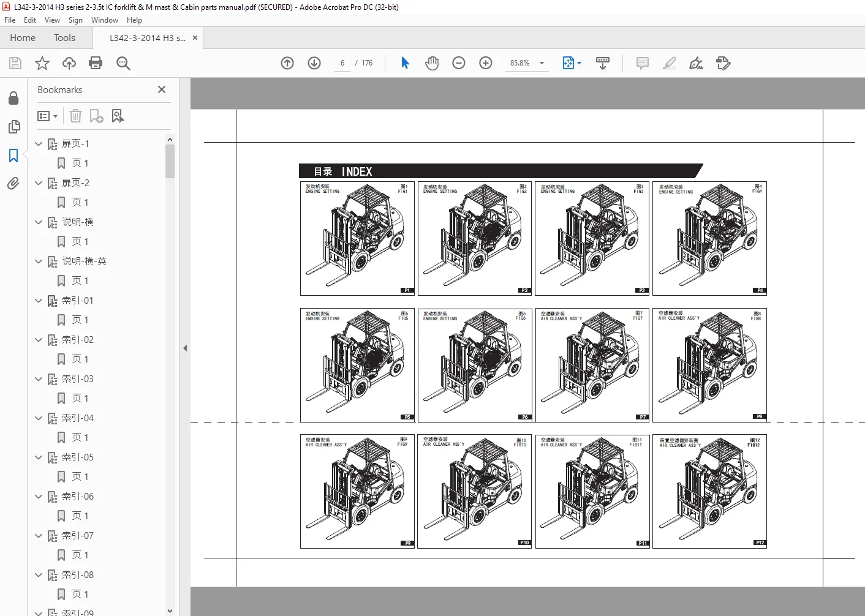Open fit page options icon
The height and width of the screenshot is (616, 865).
click(x=572, y=63)
